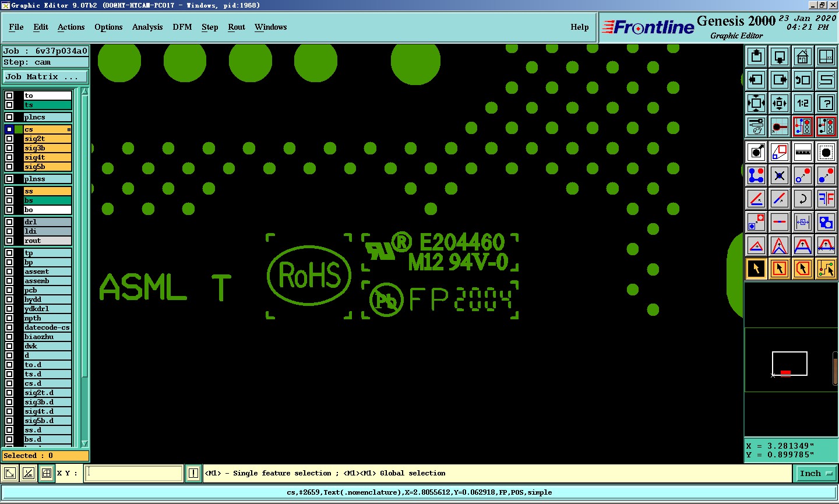Open the Edit menu

tap(41, 27)
